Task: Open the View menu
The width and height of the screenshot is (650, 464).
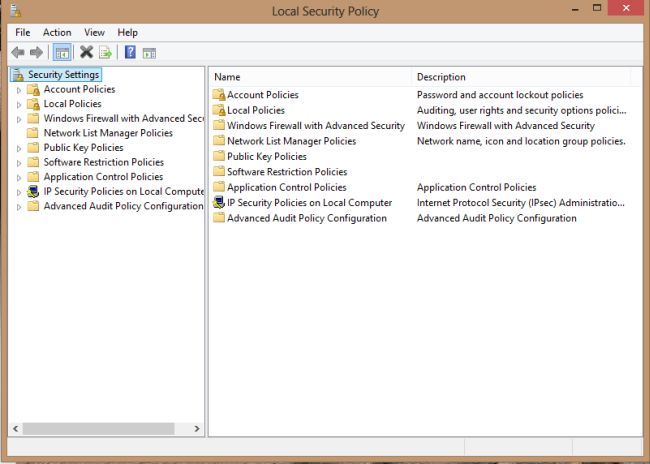Action: [95, 32]
